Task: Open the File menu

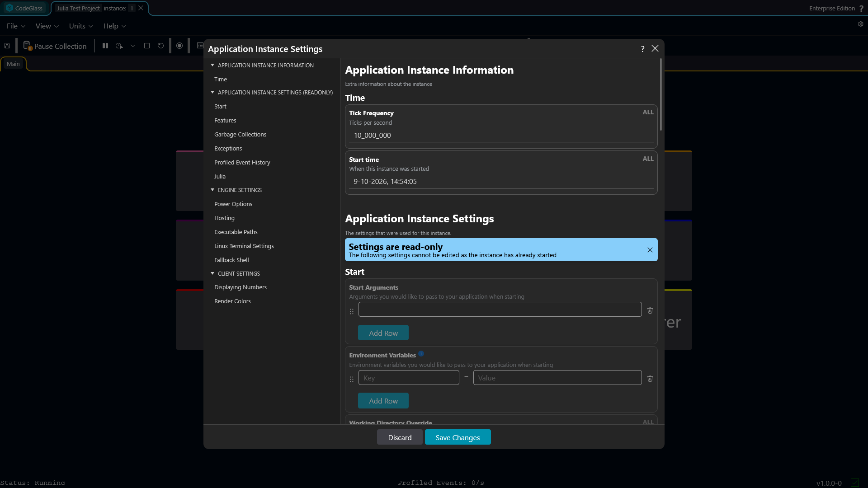Action: (16, 26)
